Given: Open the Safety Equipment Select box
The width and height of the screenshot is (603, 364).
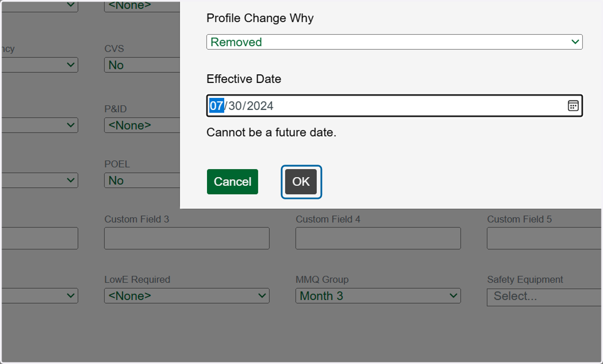Looking at the screenshot, I should 545,297.
